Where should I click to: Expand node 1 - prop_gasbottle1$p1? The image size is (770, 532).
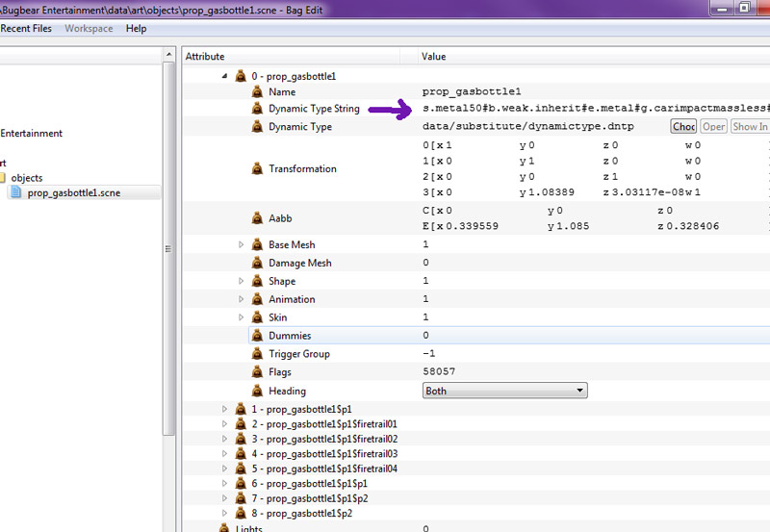click(224, 409)
